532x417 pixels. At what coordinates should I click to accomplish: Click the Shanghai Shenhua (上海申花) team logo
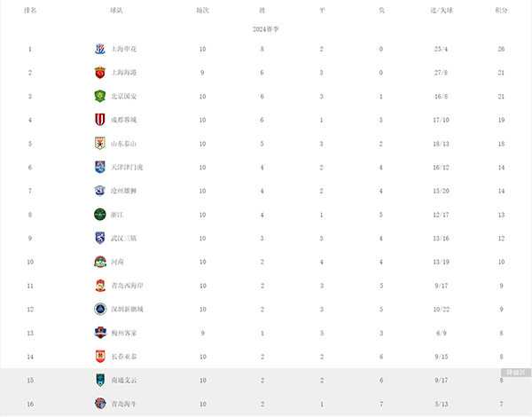(x=100, y=49)
